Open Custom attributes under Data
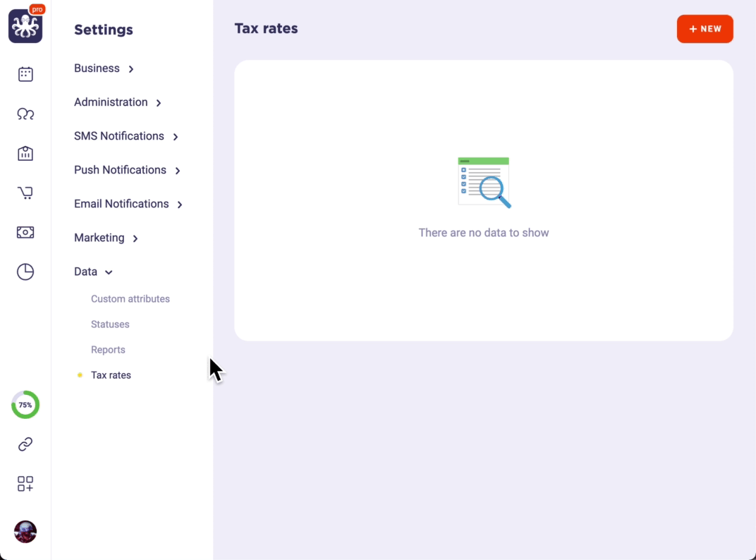 pyautogui.click(x=130, y=299)
